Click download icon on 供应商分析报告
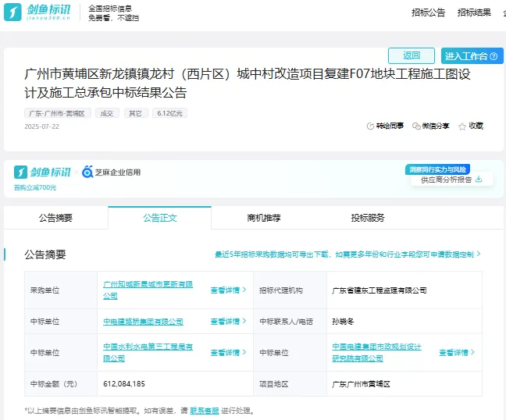Screen dimensions: 506x420 click(479, 179)
